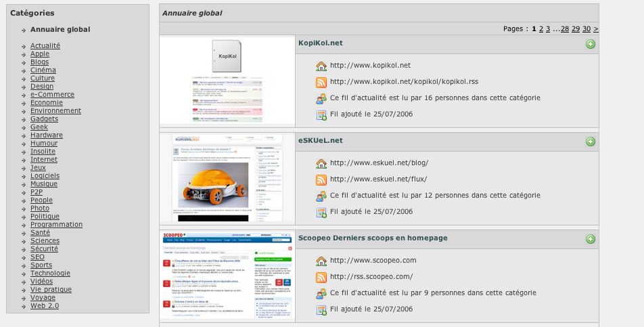
Task: Go to results page 30
Action: 586,28
